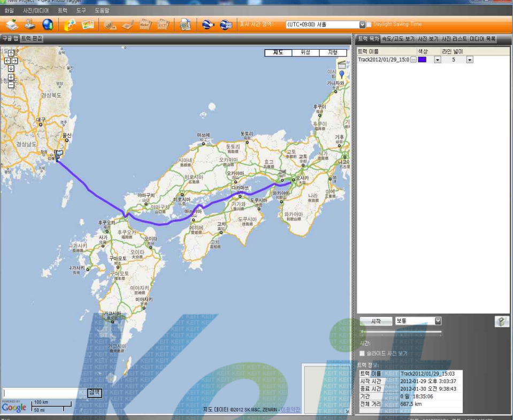Image resolution: width=513 pixels, height=420 pixels.
Task: Expand the track color dropdown arrow
Action: tap(437, 60)
